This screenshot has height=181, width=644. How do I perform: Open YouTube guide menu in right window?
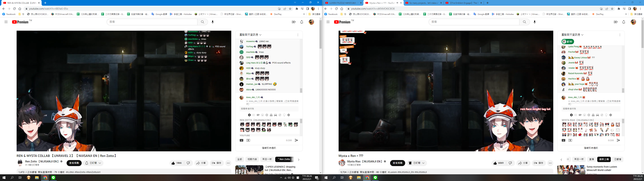click(x=328, y=22)
